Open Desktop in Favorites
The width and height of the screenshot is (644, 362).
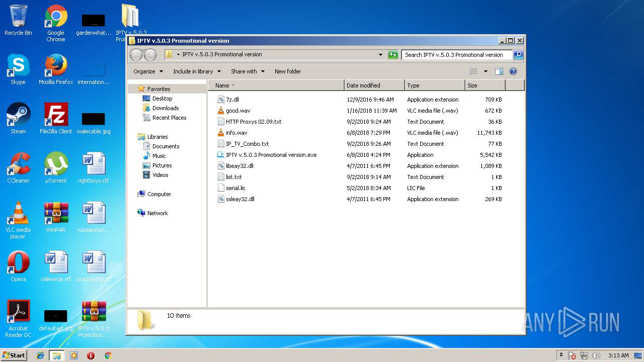pos(162,99)
